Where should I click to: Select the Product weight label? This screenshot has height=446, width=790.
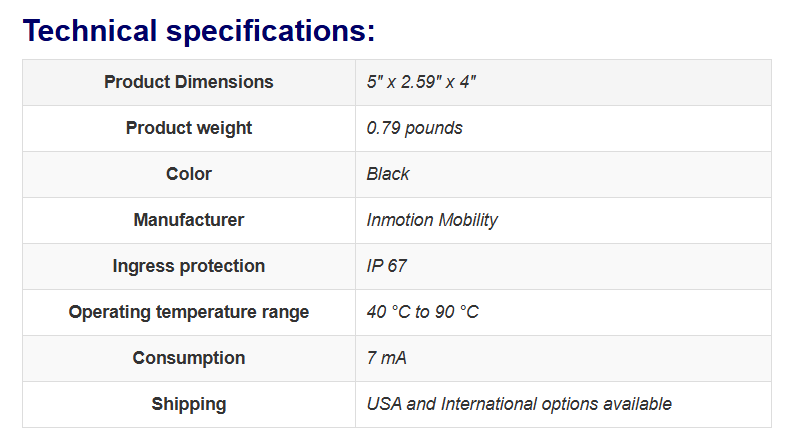pyautogui.click(x=189, y=128)
